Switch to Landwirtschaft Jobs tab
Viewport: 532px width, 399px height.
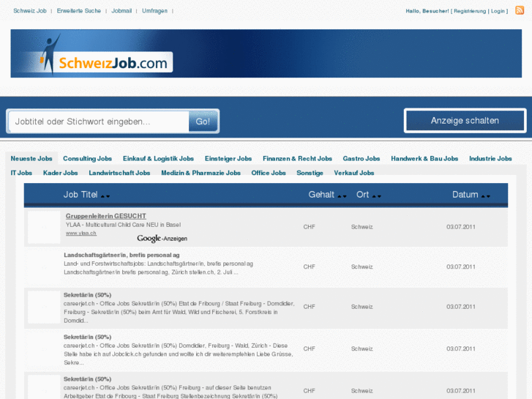pos(119,173)
